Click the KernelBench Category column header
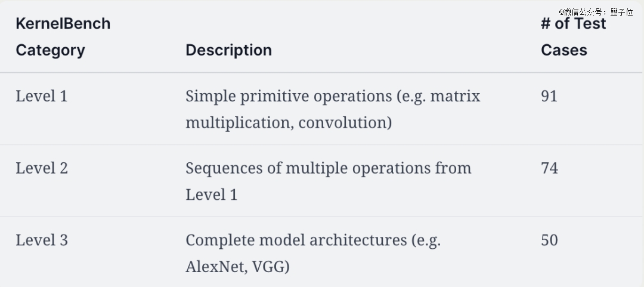The image size is (644, 287). coord(63,36)
